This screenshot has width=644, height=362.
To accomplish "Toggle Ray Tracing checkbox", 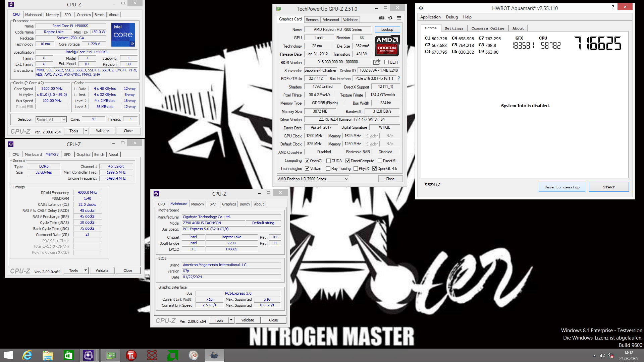I will coord(328,169).
